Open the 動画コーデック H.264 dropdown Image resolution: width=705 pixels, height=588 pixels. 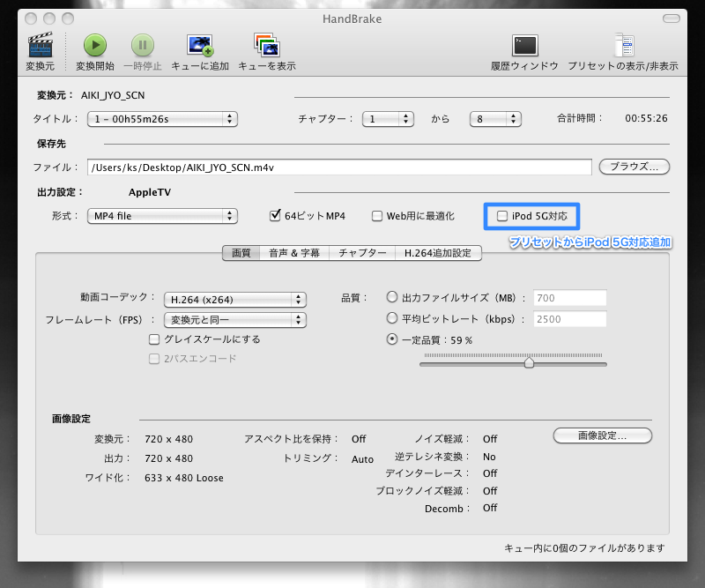click(235, 299)
